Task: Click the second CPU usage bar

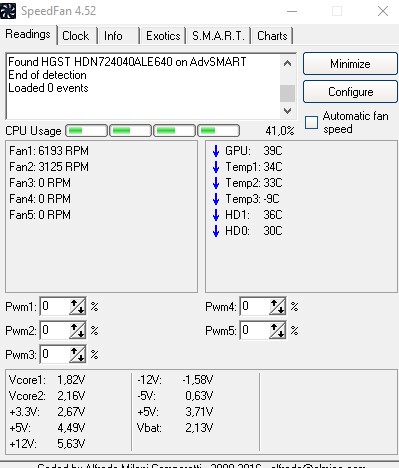Action: (x=130, y=131)
